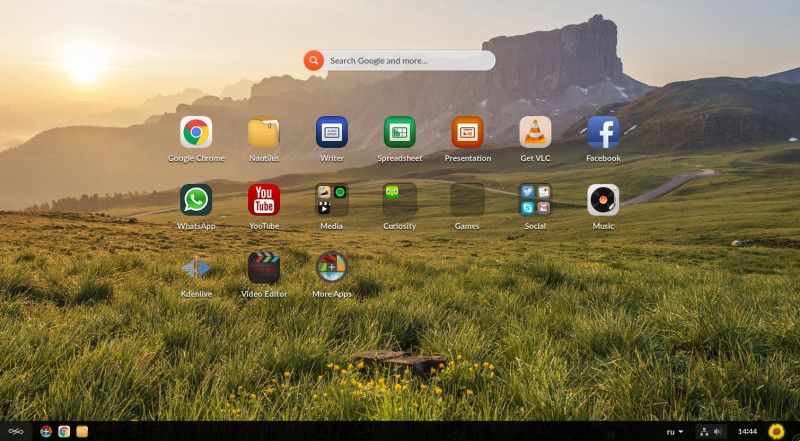Click the Get VLC icon
Viewport: 800px width, 441px height.
[535, 132]
